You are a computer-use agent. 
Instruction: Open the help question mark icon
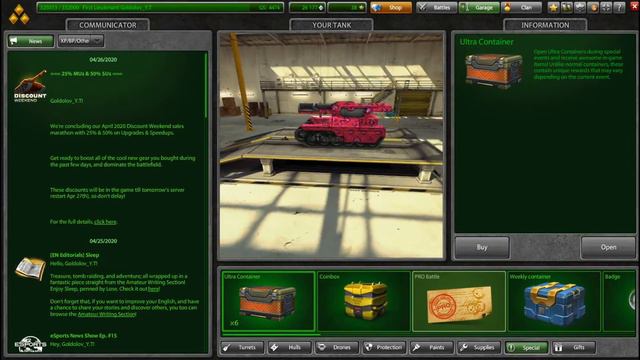click(x=619, y=7)
